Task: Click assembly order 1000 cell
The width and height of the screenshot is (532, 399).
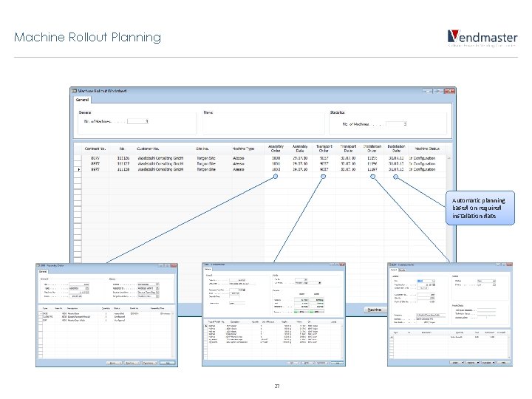Action: [x=276, y=158]
